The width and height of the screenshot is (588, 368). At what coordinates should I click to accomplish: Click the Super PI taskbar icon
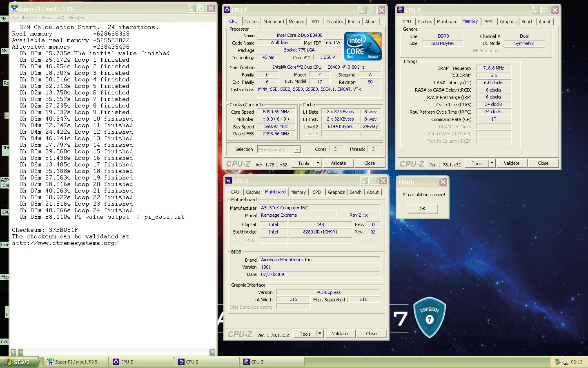click(x=50, y=362)
